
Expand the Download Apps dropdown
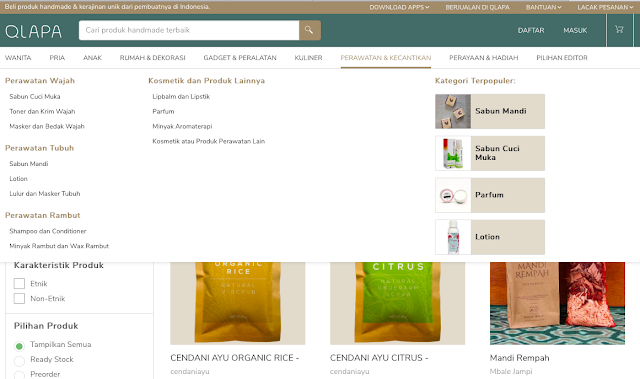tap(399, 7)
